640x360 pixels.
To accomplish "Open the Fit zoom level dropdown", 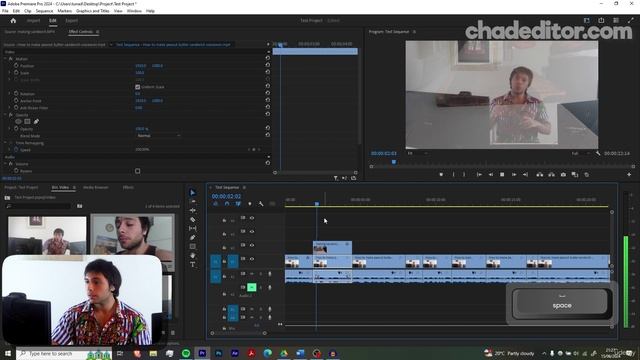I will 418,153.
